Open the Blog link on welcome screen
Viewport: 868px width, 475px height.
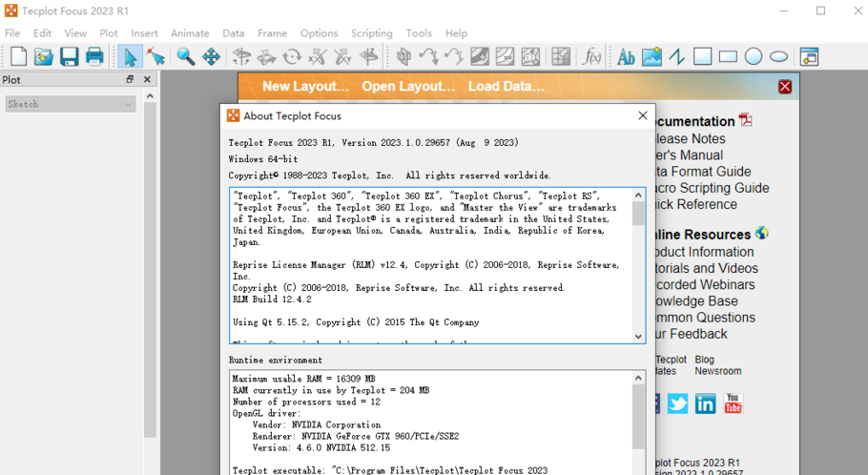(704, 360)
